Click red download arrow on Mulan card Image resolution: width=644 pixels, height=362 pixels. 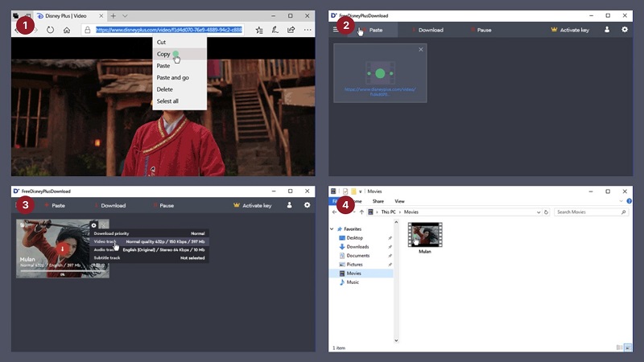[x=63, y=249]
